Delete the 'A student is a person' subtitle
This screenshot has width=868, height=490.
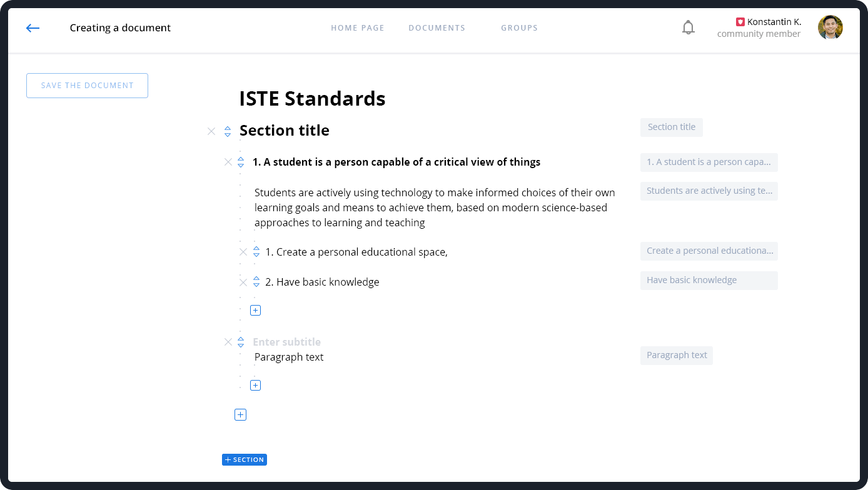pyautogui.click(x=228, y=162)
